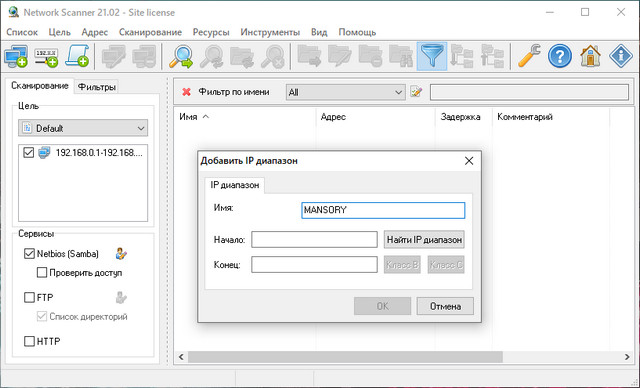Switch to the Фильтры tab

[97, 87]
